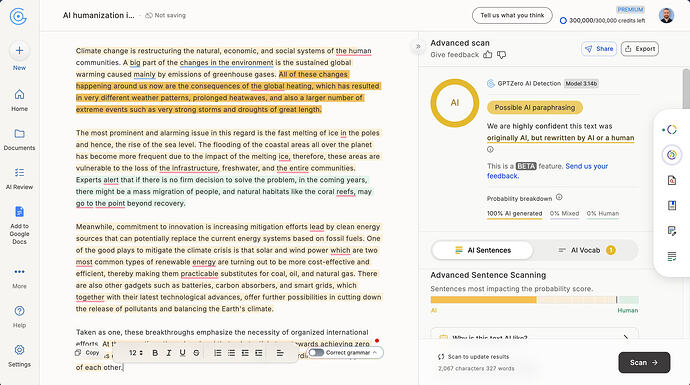Click the 'Model 3.14b' label
This screenshot has height=385, width=690.
(x=581, y=84)
